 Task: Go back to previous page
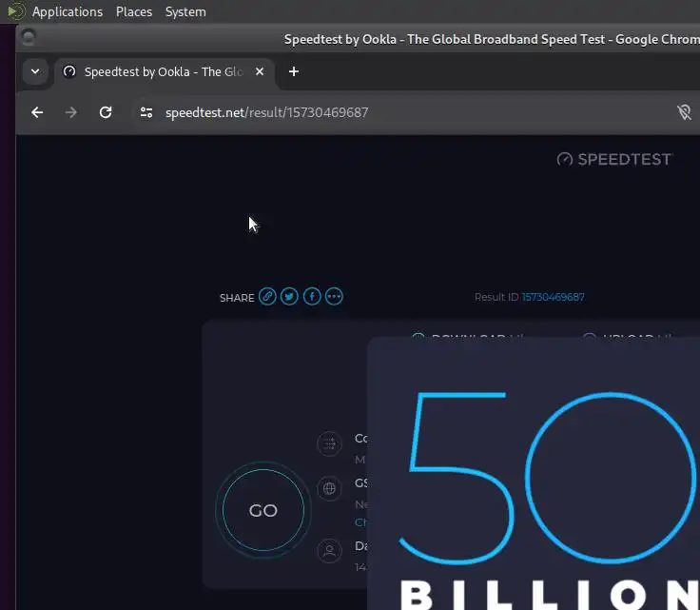[x=37, y=112]
